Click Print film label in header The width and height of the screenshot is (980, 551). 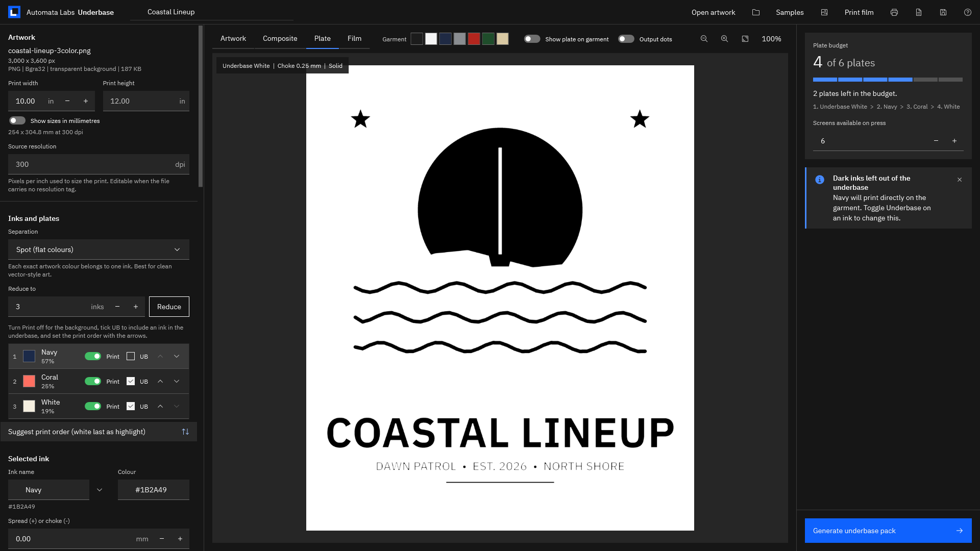point(859,12)
